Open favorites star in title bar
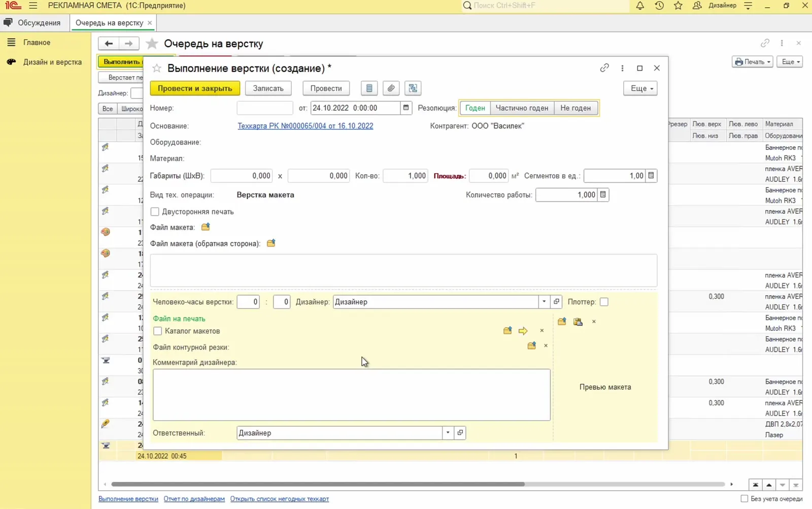Image resolution: width=812 pixels, height=509 pixels. (678, 6)
